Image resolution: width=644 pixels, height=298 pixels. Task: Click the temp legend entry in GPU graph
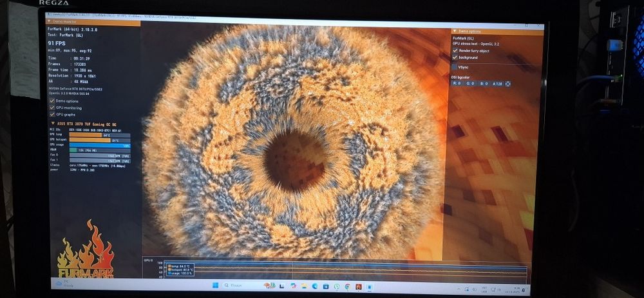coord(180,266)
